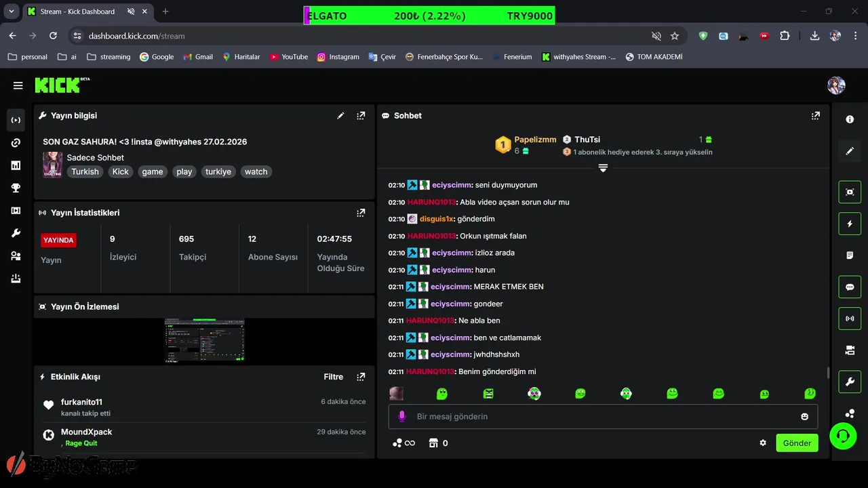Open the tab search dropdown arrow in Chrome

pyautogui.click(x=11, y=12)
